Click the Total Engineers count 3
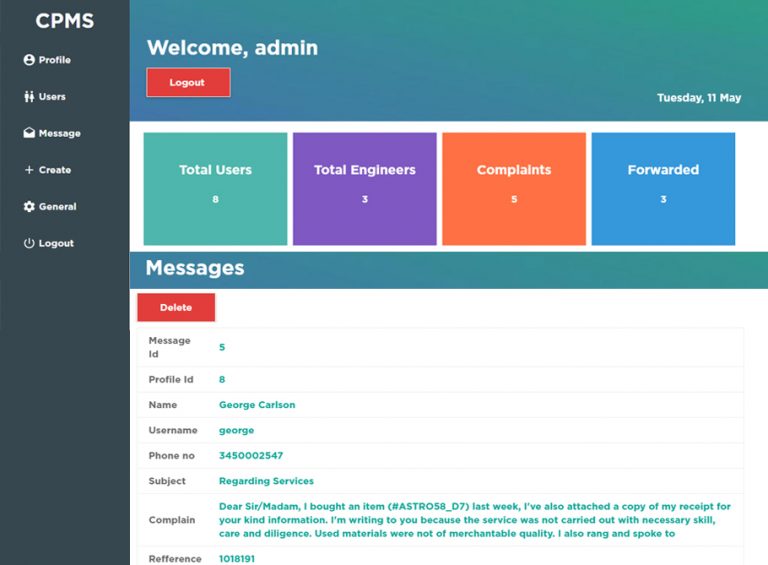Image resolution: width=768 pixels, height=565 pixels. point(364,199)
